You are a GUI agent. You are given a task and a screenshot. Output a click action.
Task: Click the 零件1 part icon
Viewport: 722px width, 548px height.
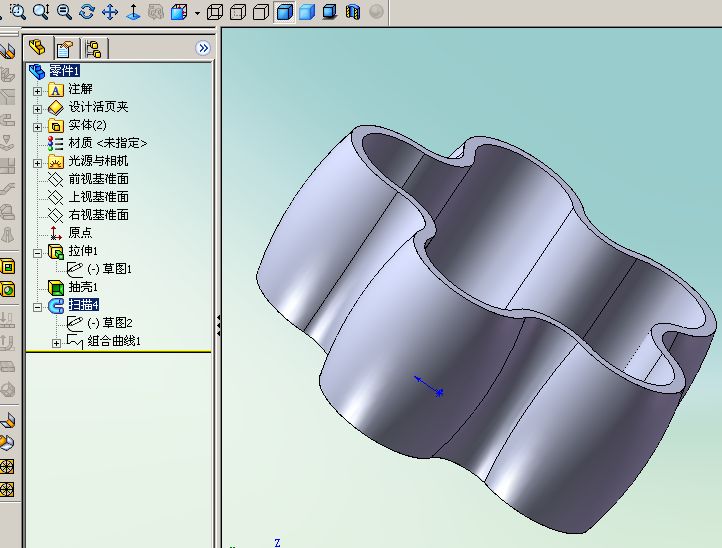(37, 71)
